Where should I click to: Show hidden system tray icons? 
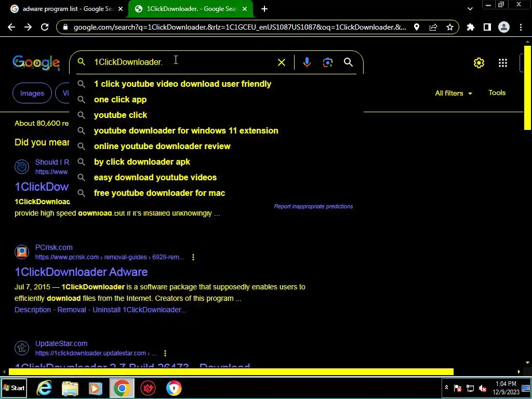[x=446, y=388]
